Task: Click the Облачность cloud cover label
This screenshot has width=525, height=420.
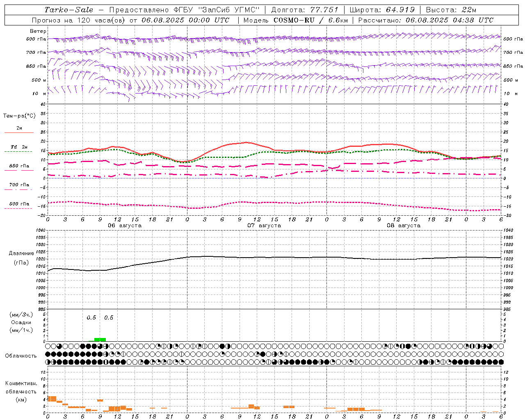Action: [21, 356]
